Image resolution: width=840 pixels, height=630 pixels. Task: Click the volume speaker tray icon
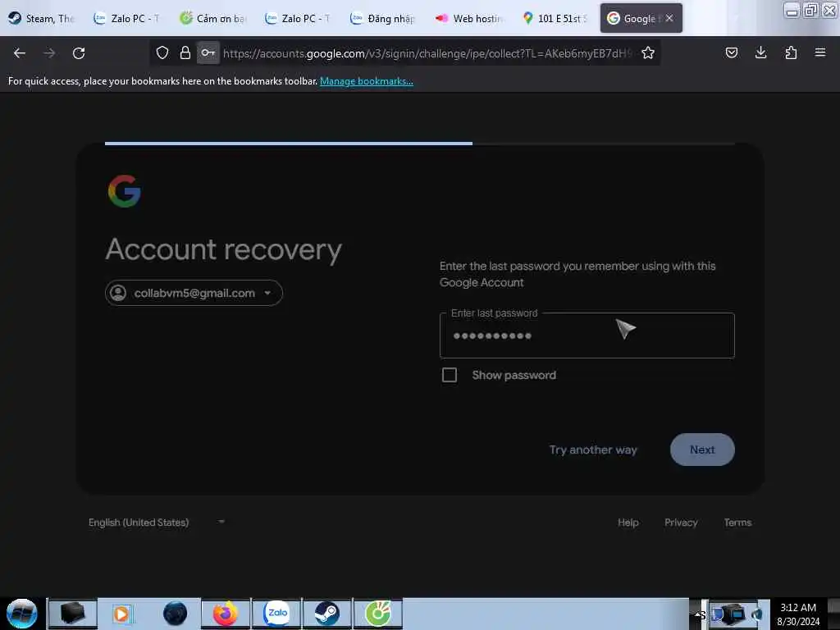757,614
